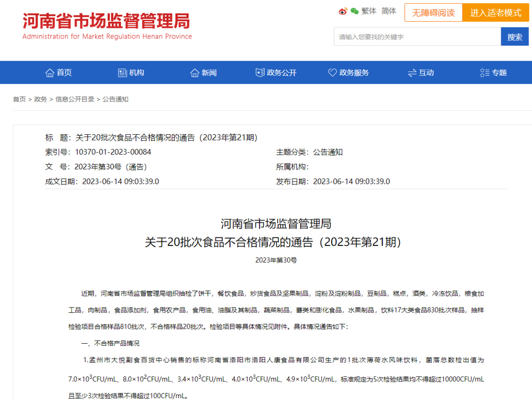Go to 政务 in the breadcrumb
The width and height of the screenshot is (532, 400).
(x=40, y=99)
